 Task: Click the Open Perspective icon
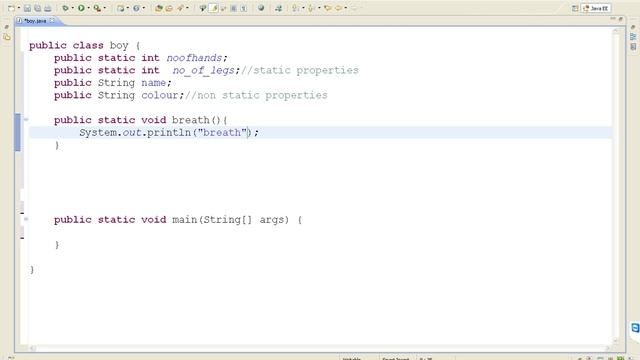(x=575, y=8)
